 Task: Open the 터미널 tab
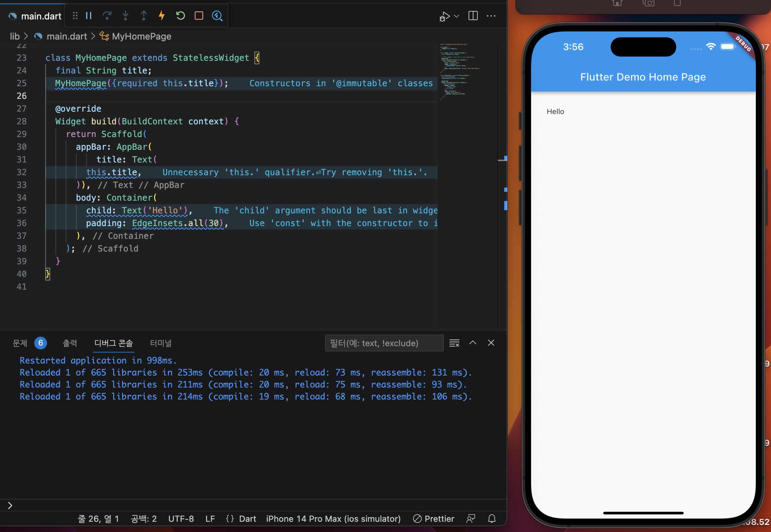click(x=160, y=343)
